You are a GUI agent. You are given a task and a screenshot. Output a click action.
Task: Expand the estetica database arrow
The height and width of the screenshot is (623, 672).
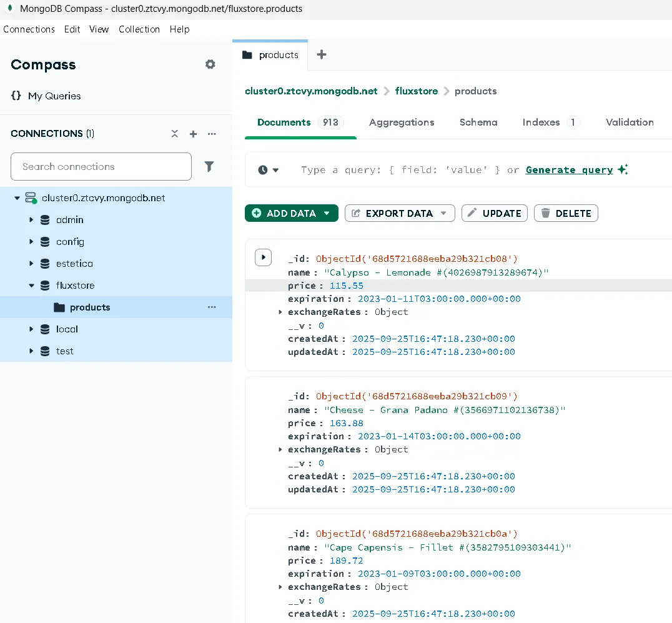(x=31, y=264)
